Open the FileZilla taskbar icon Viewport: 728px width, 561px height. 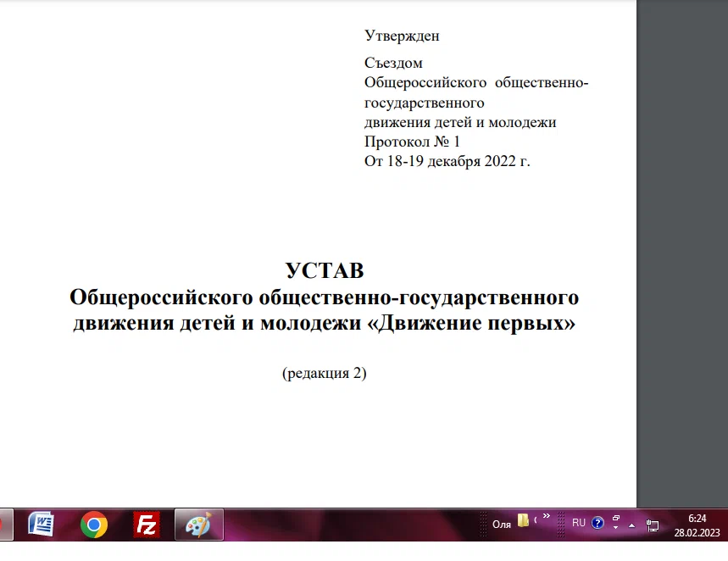point(147,525)
